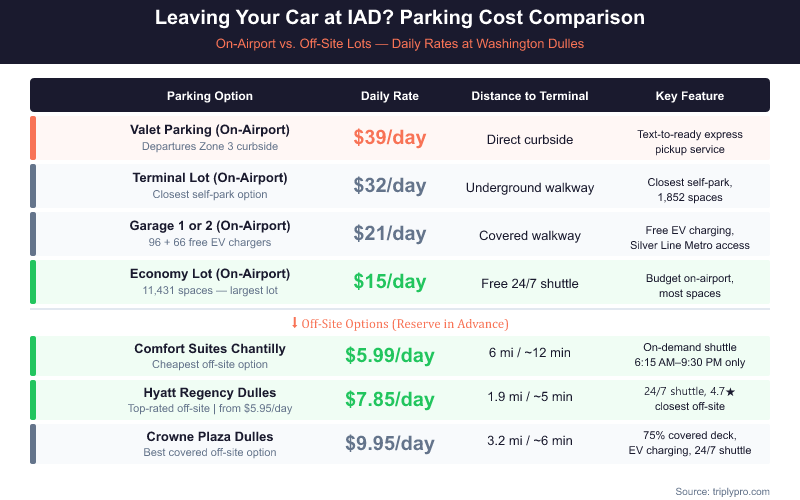The width and height of the screenshot is (800, 500).
Task: Select Hyatt Regency Dulles title
Action: point(210,392)
